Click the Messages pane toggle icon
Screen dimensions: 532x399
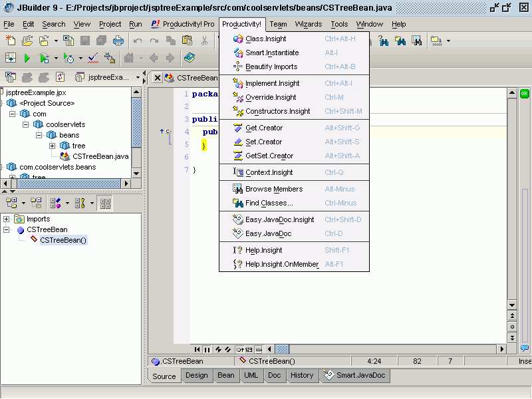point(11,58)
